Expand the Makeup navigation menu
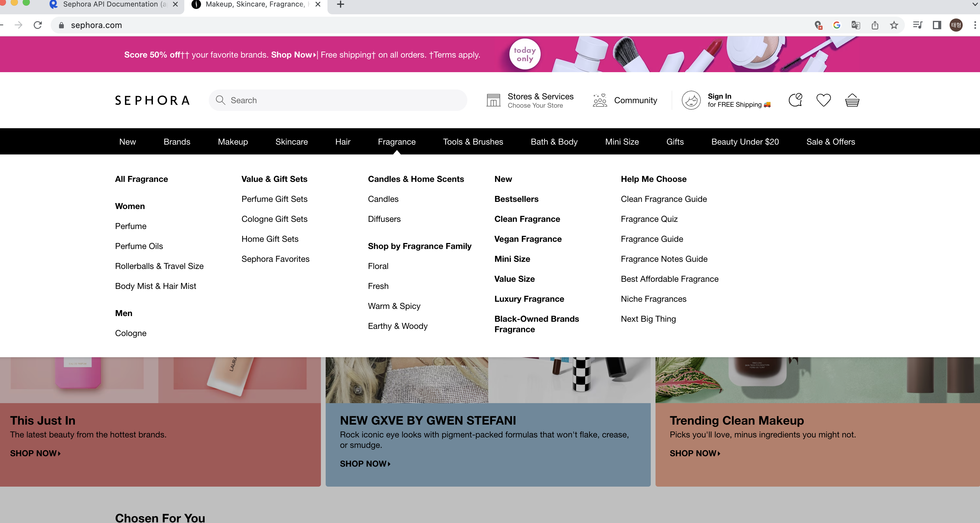The width and height of the screenshot is (980, 523). click(x=232, y=142)
